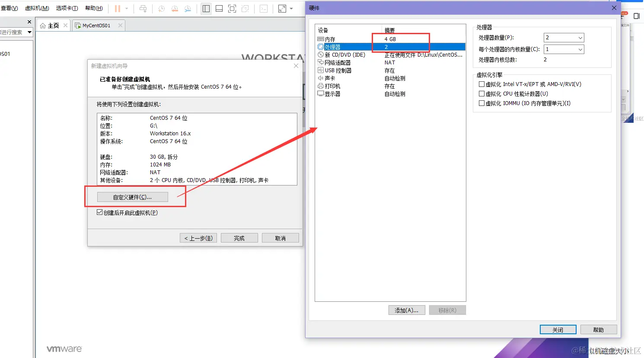Viewport: 644px width, 358px height.
Task: Click the network adapter icon in device list
Action: point(321,63)
